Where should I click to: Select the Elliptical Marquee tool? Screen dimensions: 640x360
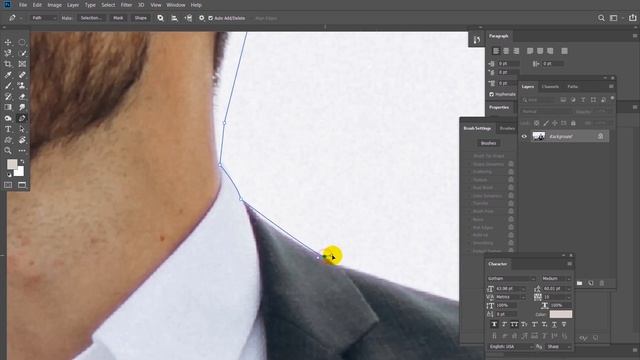click(x=22, y=42)
